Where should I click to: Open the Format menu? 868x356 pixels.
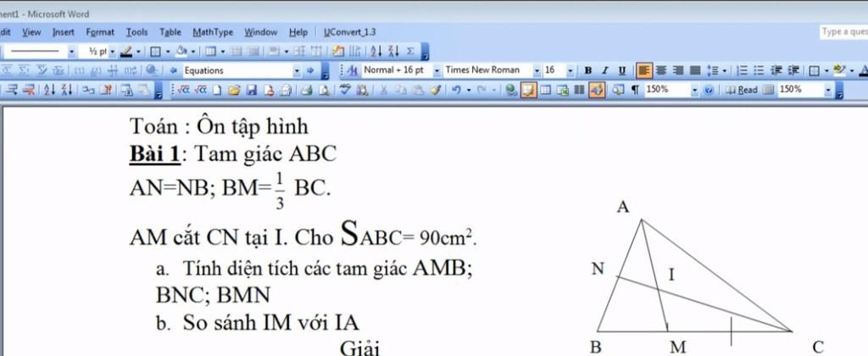(100, 32)
